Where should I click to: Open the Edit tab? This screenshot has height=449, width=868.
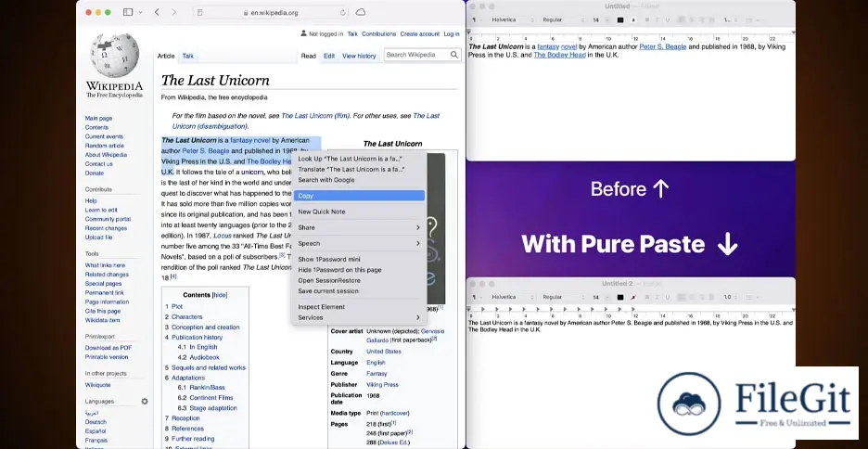pos(329,56)
